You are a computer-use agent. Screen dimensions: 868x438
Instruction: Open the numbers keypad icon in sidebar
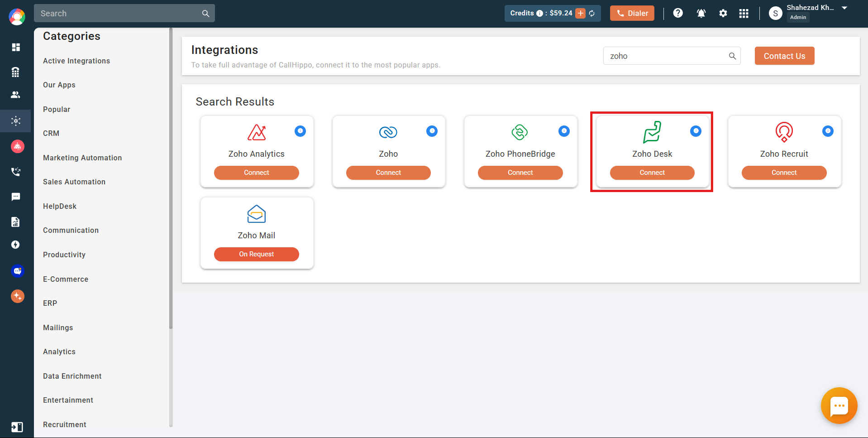click(x=16, y=72)
